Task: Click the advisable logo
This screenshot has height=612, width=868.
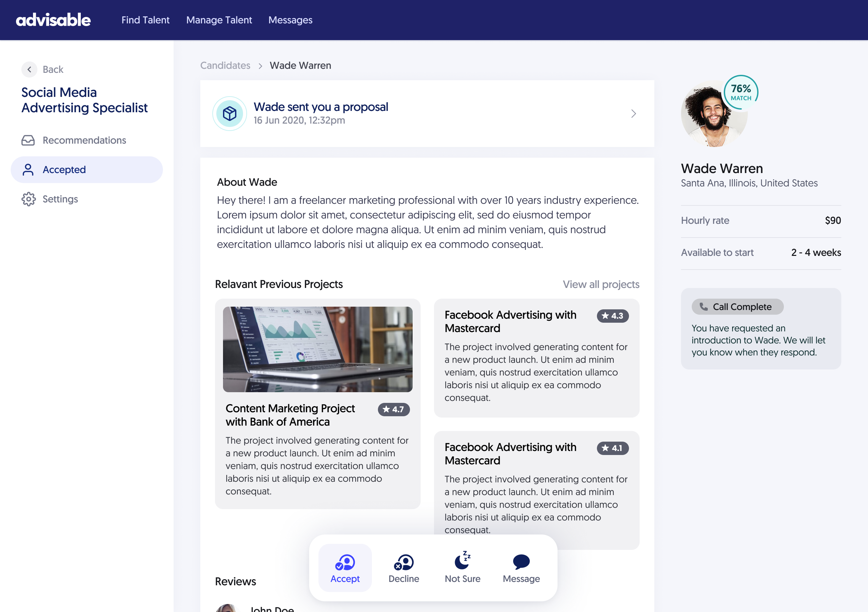Action: click(x=53, y=20)
